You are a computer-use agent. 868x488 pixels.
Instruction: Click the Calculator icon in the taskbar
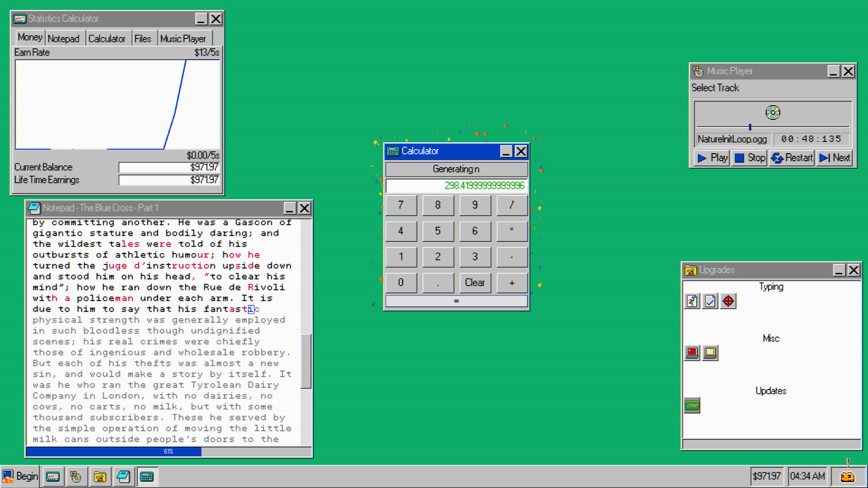pos(147,477)
